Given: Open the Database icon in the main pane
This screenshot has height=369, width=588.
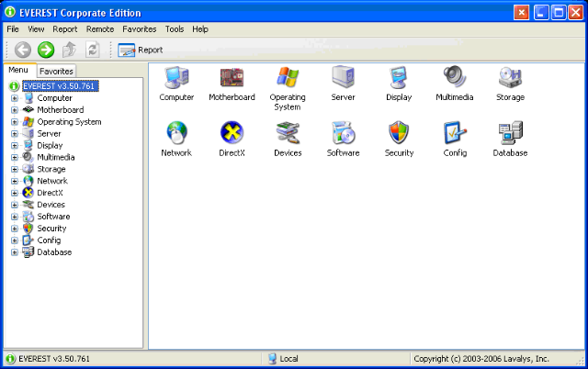Looking at the screenshot, I should [510, 132].
